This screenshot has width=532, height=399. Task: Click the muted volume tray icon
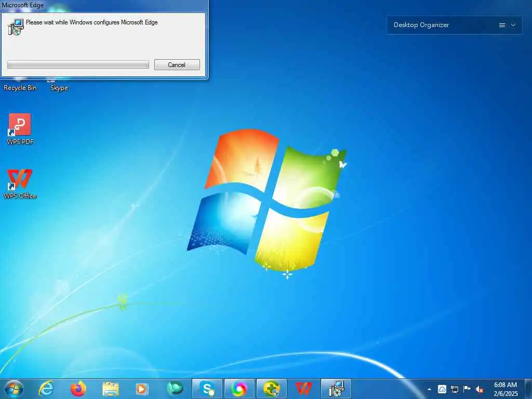(x=480, y=389)
